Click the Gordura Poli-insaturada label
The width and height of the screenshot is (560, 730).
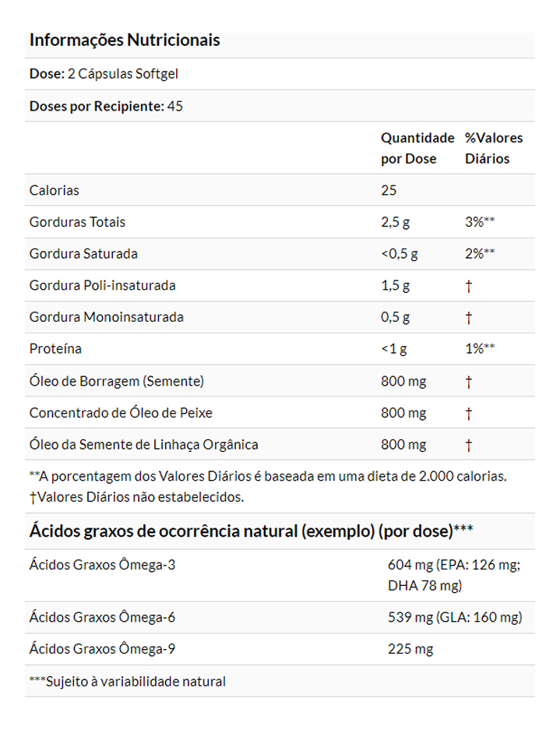[102, 285]
